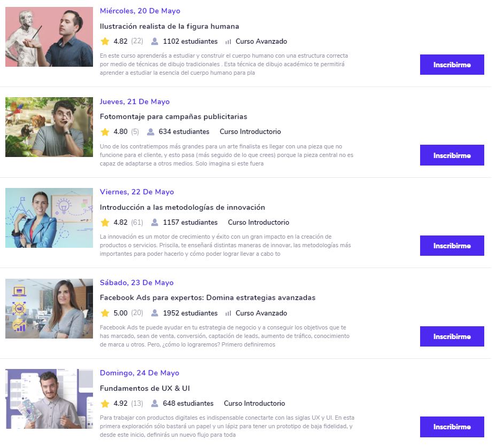Click Inscribirme for Ilustración realista course

point(452,65)
